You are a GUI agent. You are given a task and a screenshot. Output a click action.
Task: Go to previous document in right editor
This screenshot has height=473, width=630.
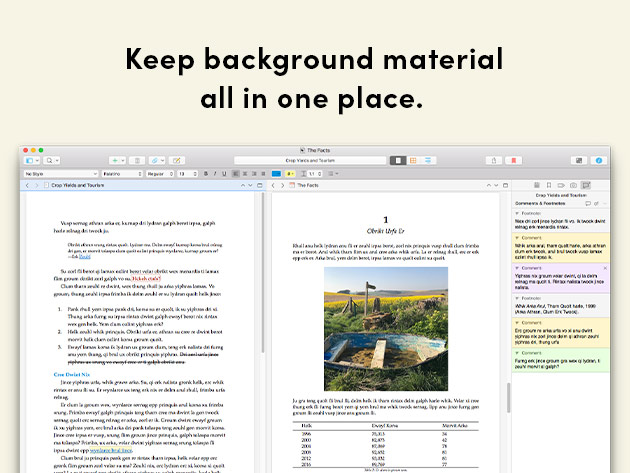(x=489, y=185)
